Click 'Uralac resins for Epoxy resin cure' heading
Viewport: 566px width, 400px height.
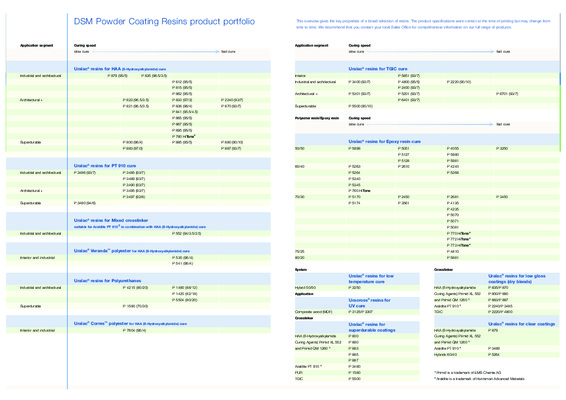[384, 142]
